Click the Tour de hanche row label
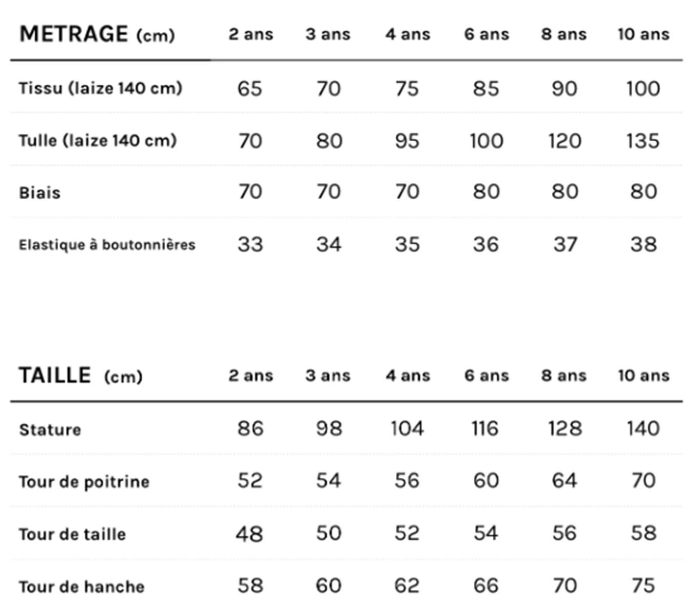This screenshot has height=616, width=695. [82, 587]
